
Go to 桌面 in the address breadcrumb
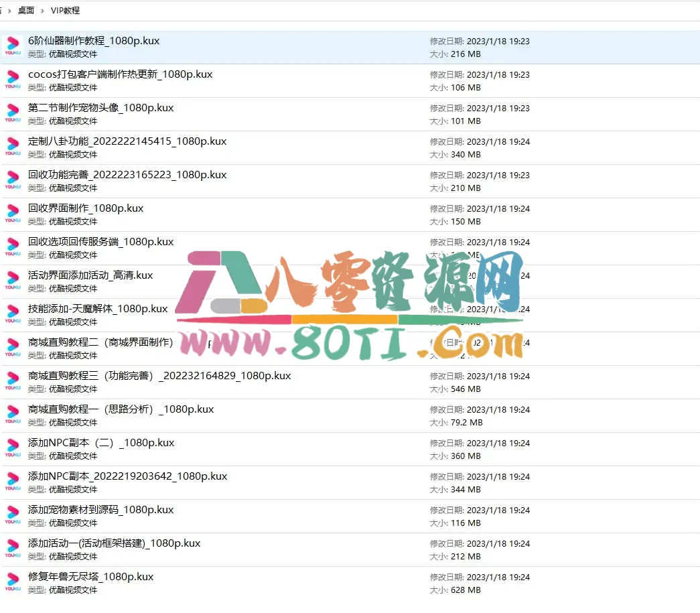pyautogui.click(x=26, y=11)
